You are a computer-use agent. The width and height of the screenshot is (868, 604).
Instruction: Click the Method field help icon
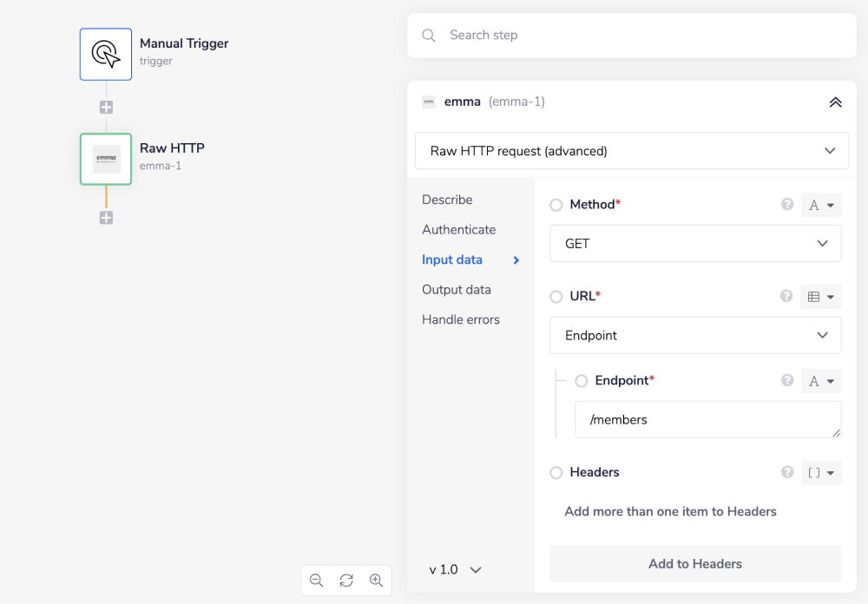(787, 205)
